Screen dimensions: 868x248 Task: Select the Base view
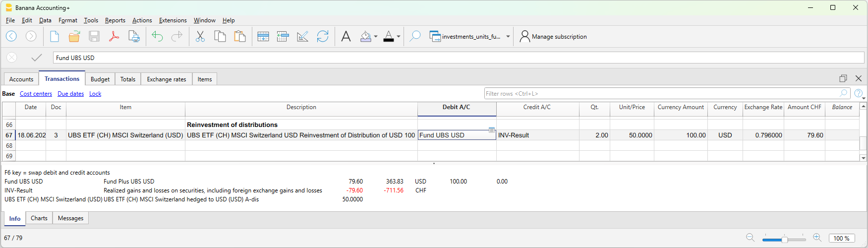click(x=8, y=94)
